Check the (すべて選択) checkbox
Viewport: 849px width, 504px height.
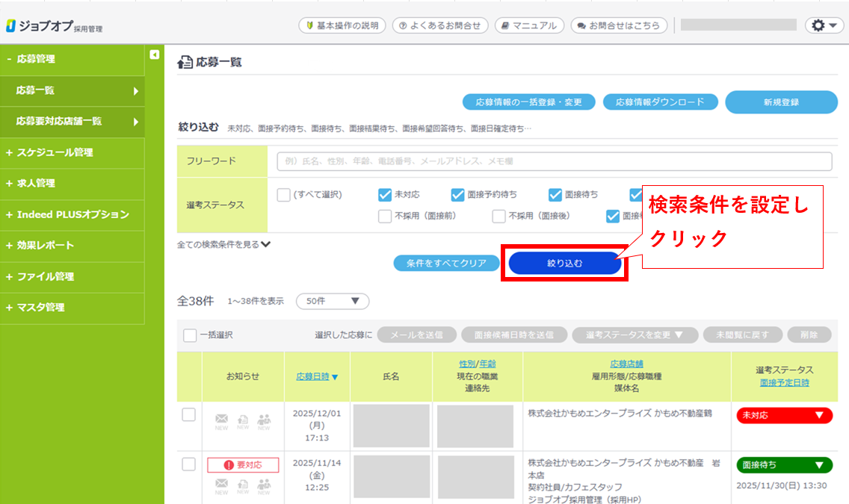click(x=283, y=195)
